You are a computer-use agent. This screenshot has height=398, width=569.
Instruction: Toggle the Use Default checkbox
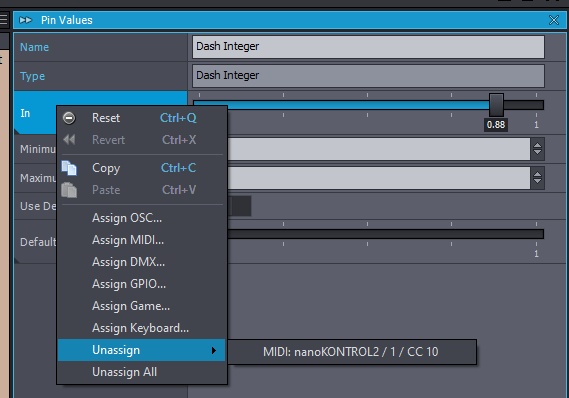pos(240,206)
